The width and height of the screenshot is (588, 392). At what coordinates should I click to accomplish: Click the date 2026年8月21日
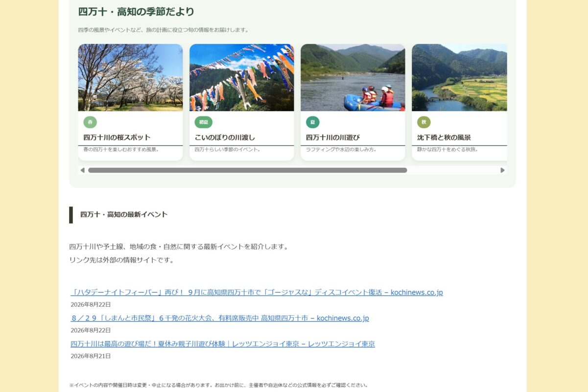click(x=91, y=356)
